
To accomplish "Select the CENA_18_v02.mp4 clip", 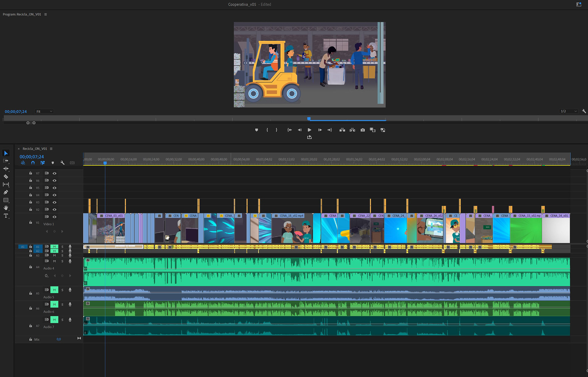I will [292, 228].
